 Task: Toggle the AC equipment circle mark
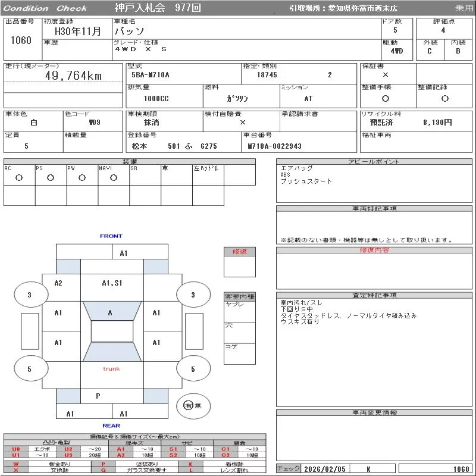coord(19,177)
